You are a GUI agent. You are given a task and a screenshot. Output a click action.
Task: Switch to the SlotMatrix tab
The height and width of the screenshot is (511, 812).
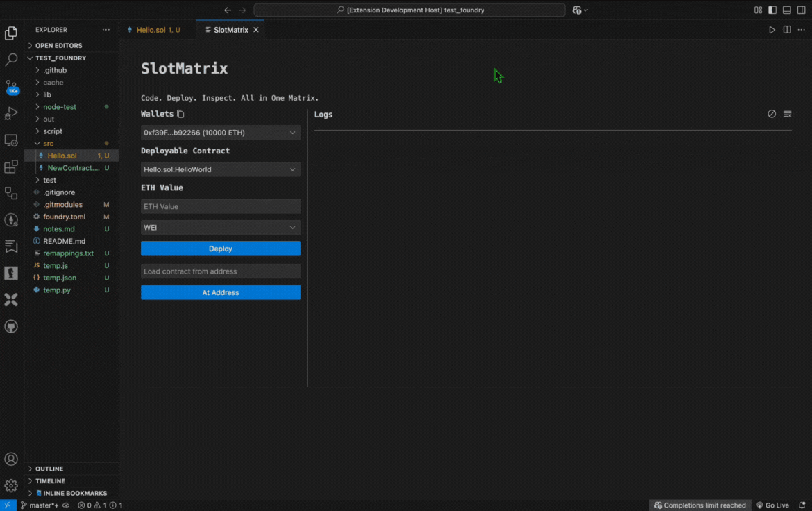(x=230, y=30)
